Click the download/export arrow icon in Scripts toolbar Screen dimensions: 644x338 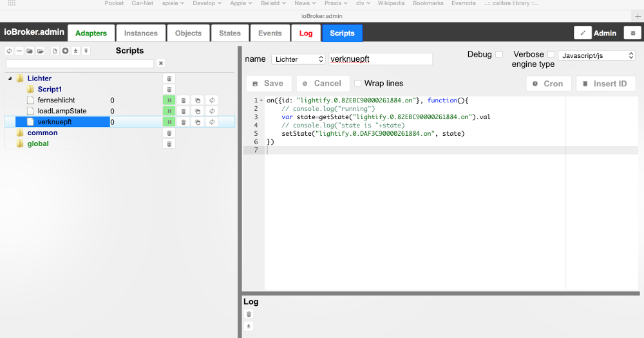click(x=75, y=51)
